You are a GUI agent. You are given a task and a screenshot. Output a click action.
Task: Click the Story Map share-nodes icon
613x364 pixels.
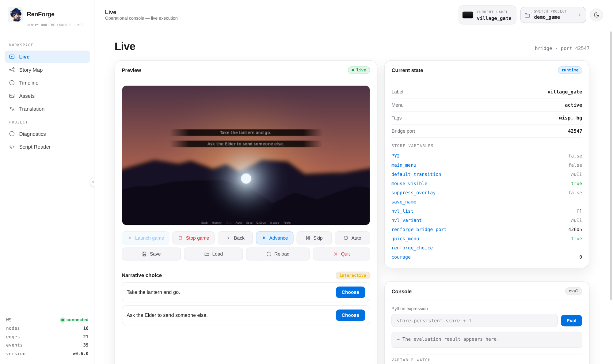click(x=12, y=70)
